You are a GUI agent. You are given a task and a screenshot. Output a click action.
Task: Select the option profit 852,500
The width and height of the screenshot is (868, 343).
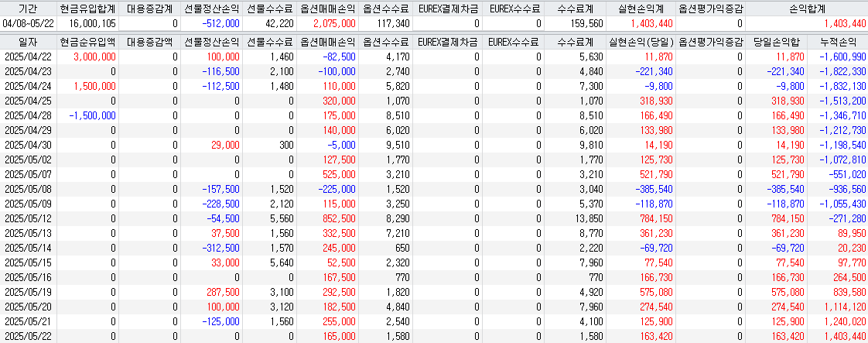pos(339,218)
